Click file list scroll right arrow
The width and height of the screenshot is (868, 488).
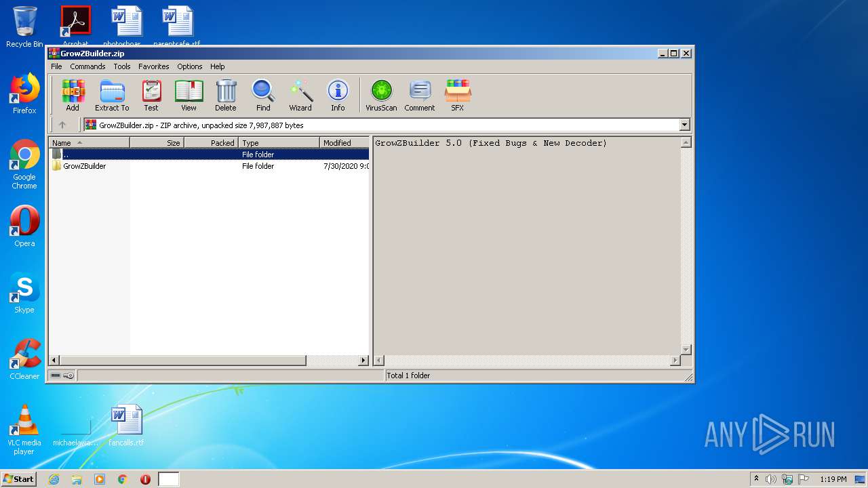coord(363,361)
